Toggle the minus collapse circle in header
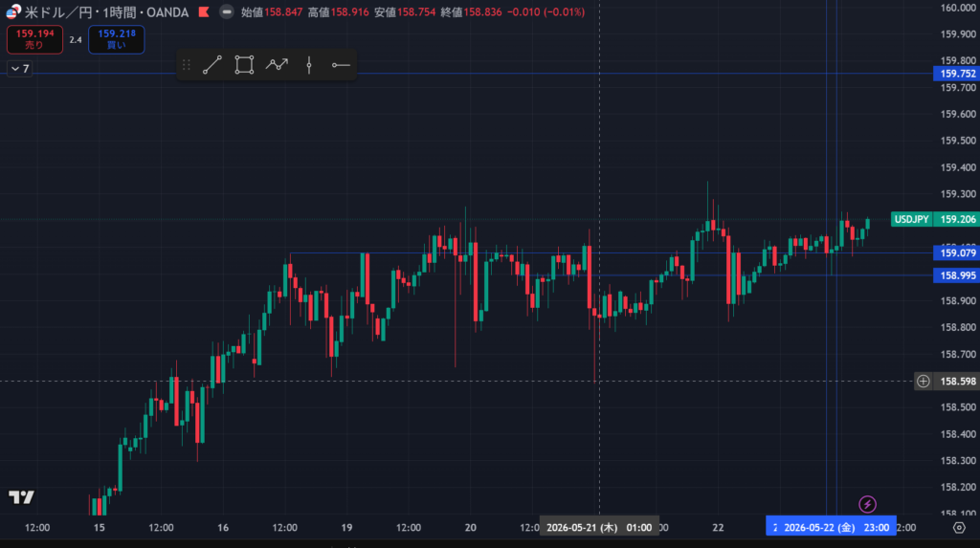This screenshot has height=548, width=980. tap(227, 11)
